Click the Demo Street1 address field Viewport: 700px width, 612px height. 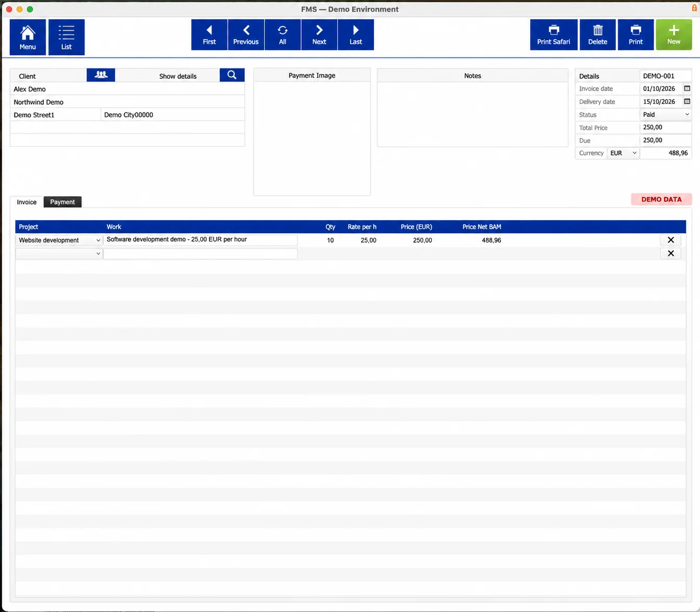[55, 115]
